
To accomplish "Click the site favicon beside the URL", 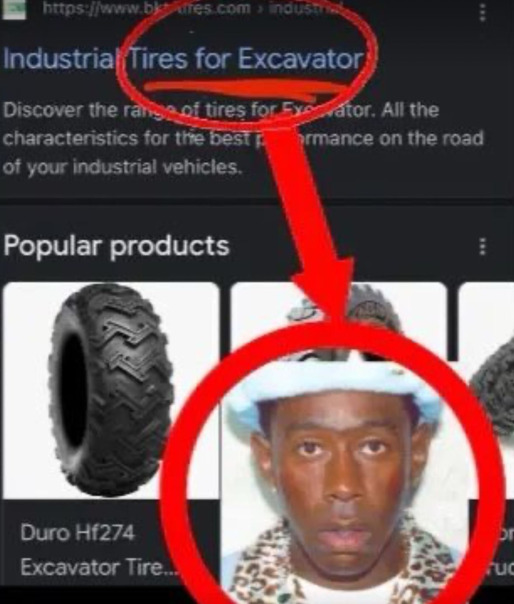I will coord(13,10).
